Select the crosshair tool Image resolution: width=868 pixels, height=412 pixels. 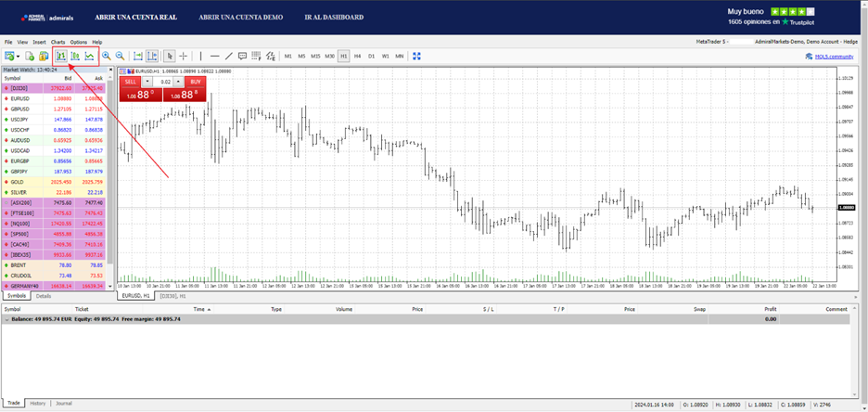[x=184, y=56]
